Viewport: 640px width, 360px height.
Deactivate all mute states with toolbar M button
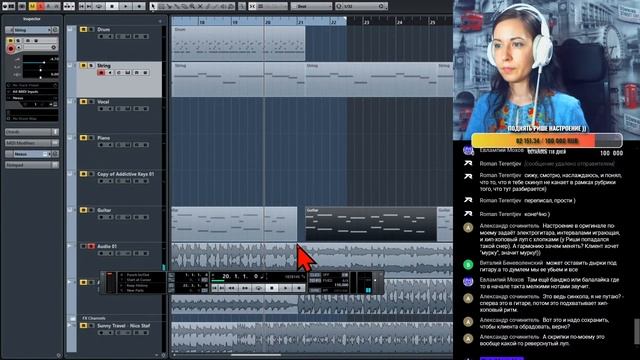pyautogui.click(x=33, y=6)
